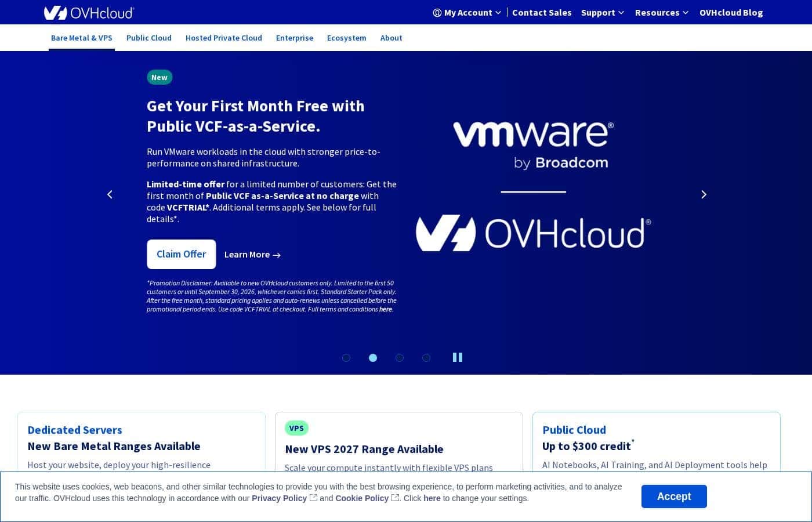Open Hosted Private Cloud nav tab
This screenshot has height=522, width=812.
point(224,38)
